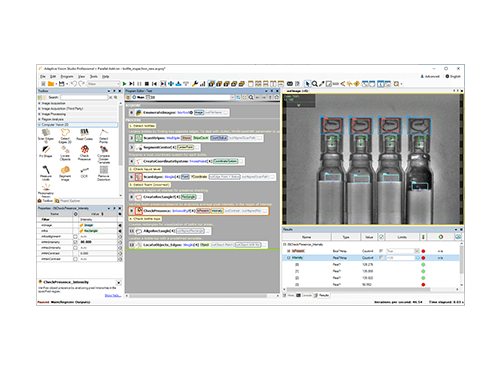Switch to the Project Explorer tab

coord(68,201)
